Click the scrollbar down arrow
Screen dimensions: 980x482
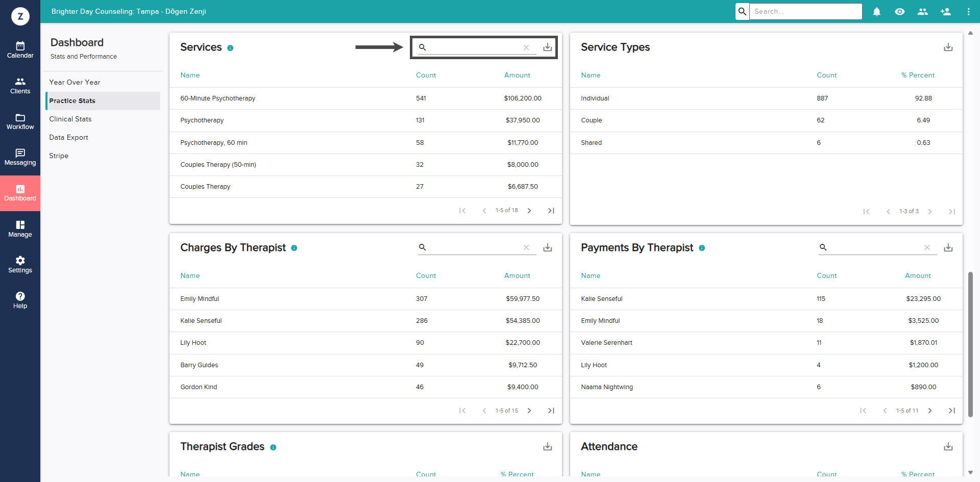(x=970, y=472)
